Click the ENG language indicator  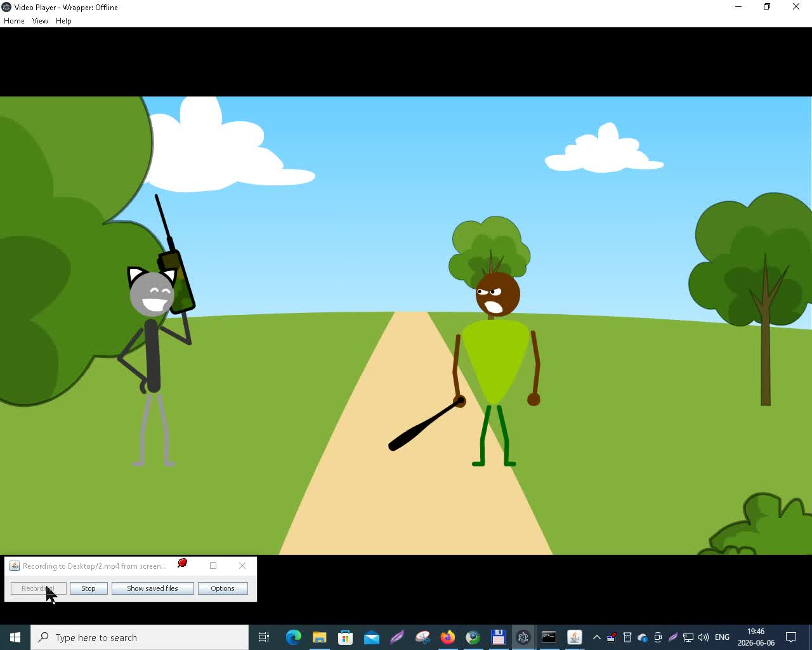click(722, 637)
